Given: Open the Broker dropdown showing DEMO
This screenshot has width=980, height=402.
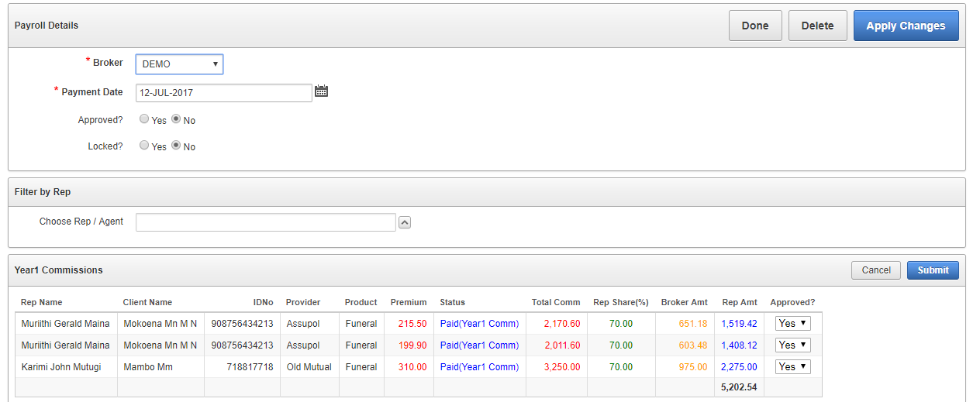Looking at the screenshot, I should (179, 64).
